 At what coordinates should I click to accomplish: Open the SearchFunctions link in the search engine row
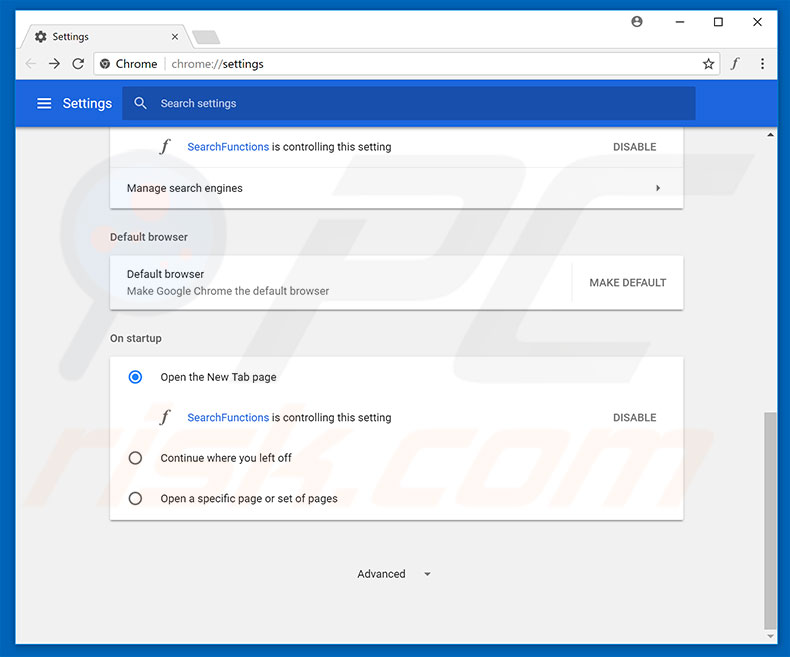coord(228,147)
